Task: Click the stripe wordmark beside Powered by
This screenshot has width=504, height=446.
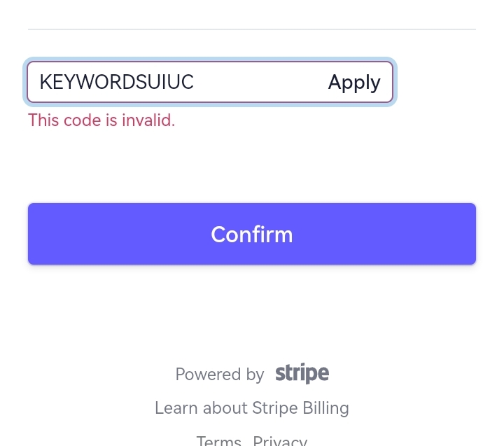Action: point(302,373)
